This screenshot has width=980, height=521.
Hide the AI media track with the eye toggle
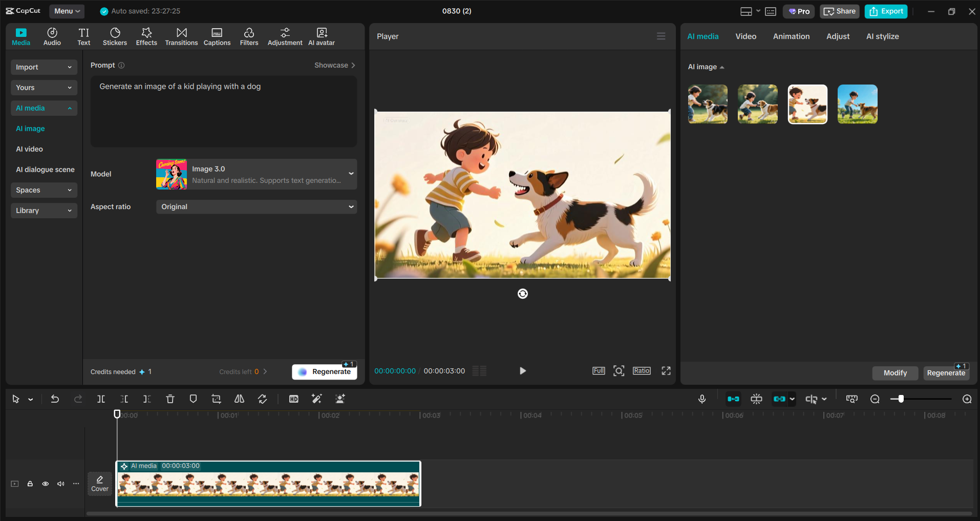coord(45,484)
